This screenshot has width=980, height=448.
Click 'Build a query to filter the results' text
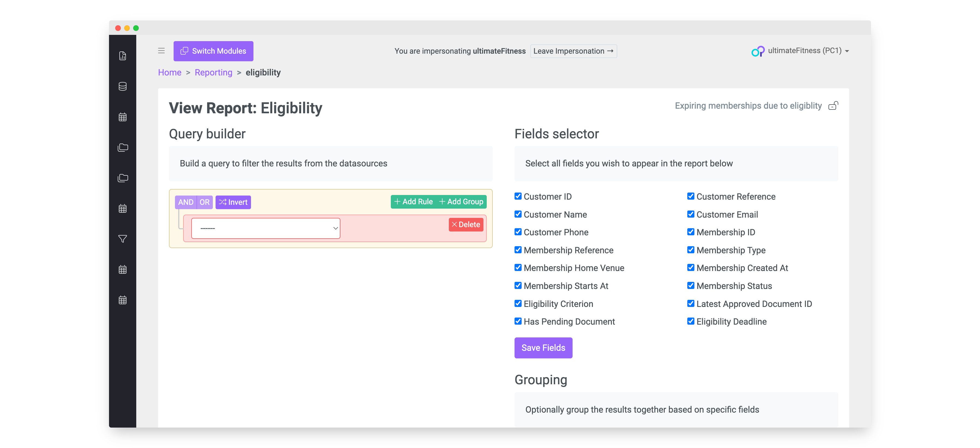pos(283,163)
